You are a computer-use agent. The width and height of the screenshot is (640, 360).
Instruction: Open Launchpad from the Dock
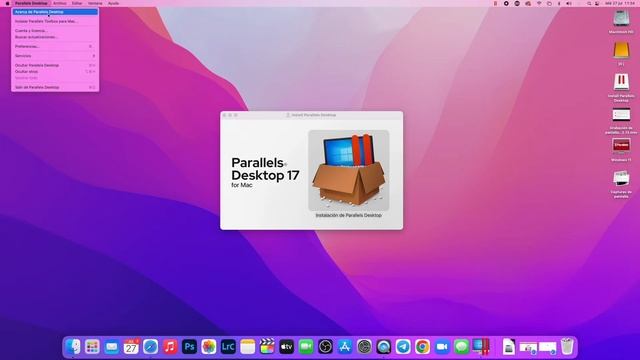(x=92, y=347)
